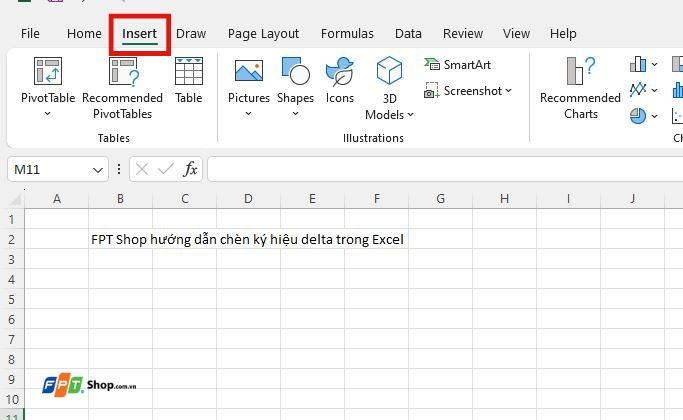Image resolution: width=683 pixels, height=420 pixels.
Task: Select row 10 header
Action: pyautogui.click(x=12, y=400)
